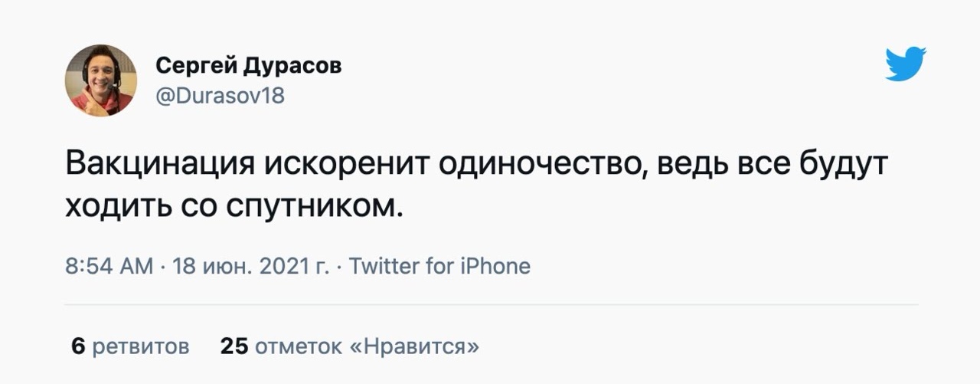Click the word iPhone in the source

[495, 267]
